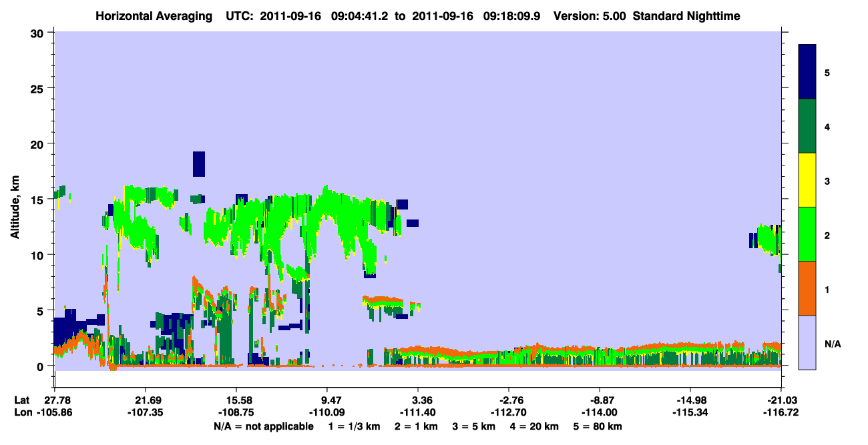Click the '1 = 1/3 km' legend entry
The width and height of the screenshot is (868, 445).
(x=353, y=426)
